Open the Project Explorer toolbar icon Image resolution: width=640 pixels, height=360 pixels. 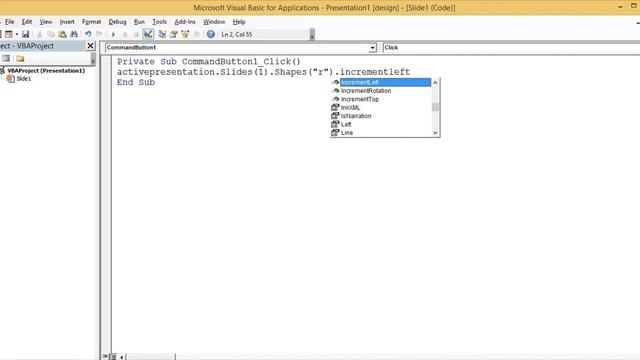(162, 34)
